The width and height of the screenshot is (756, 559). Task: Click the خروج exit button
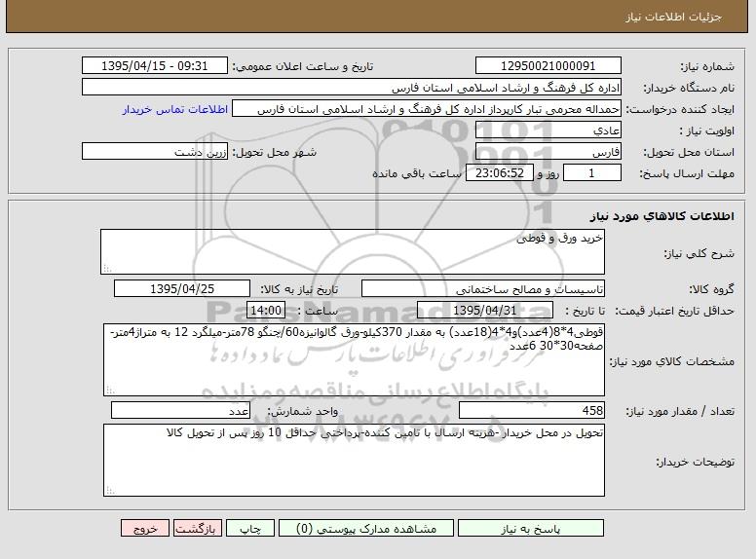point(145,528)
